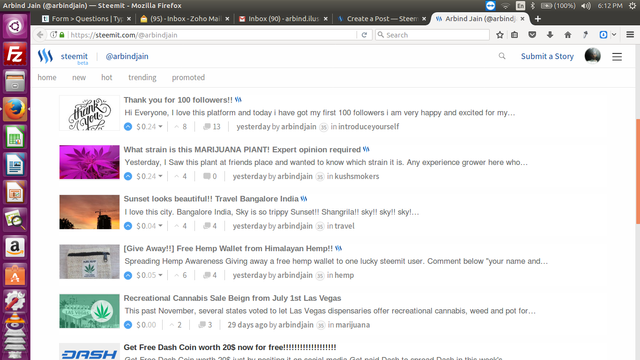Open the 0 comments on MARIJUANA PLANT post
Screen dimensions: 640x360
[210, 176]
